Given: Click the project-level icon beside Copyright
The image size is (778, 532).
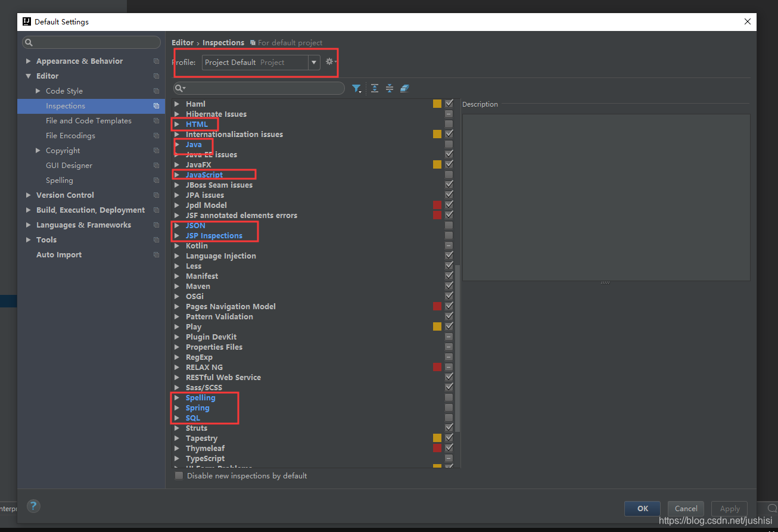Looking at the screenshot, I should (156, 151).
